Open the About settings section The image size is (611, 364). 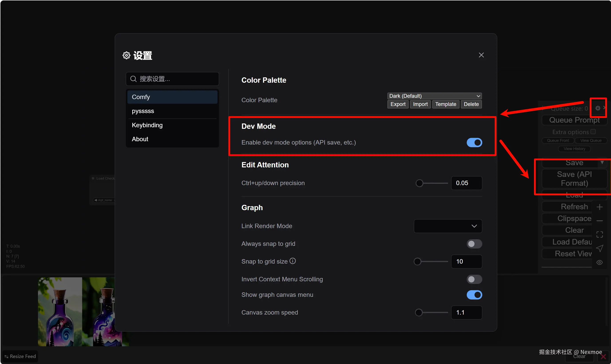(140, 139)
